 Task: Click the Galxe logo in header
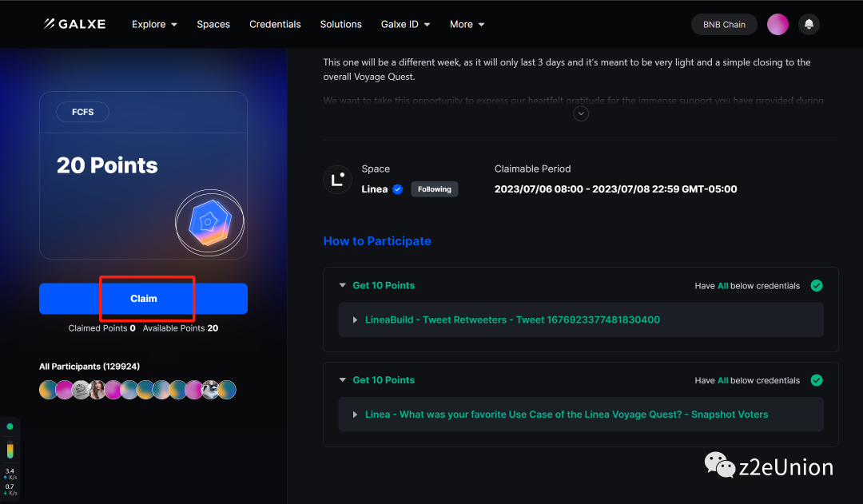(74, 24)
